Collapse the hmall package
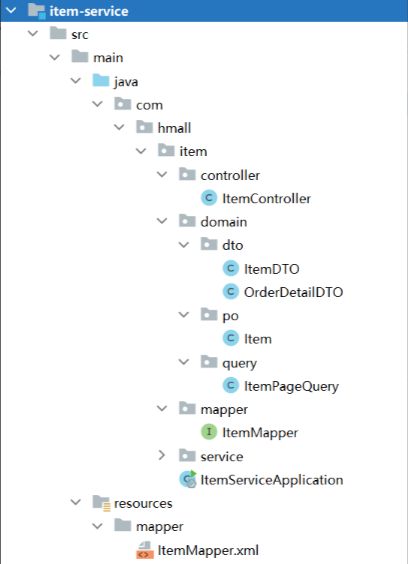The height and width of the screenshot is (564, 408). coord(119,127)
